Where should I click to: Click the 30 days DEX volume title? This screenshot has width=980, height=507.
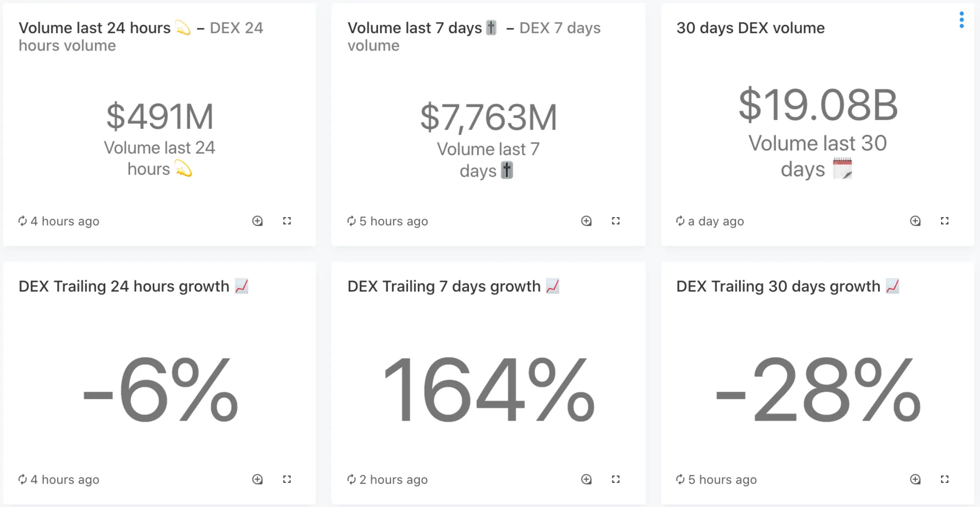coord(750,28)
